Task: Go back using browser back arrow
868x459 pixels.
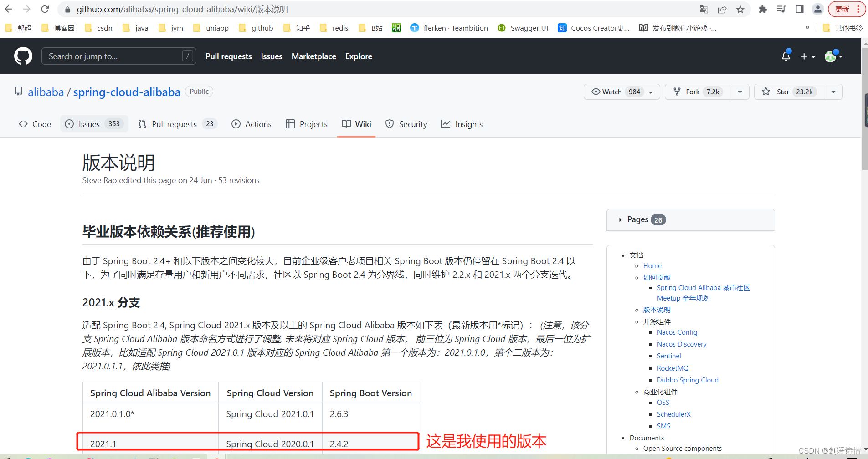Action: [x=8, y=9]
